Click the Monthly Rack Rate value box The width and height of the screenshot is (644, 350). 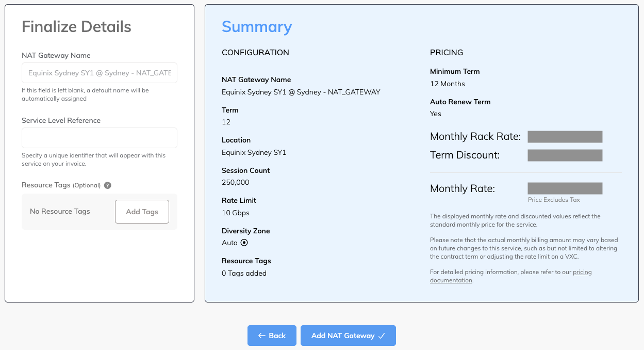565,137
